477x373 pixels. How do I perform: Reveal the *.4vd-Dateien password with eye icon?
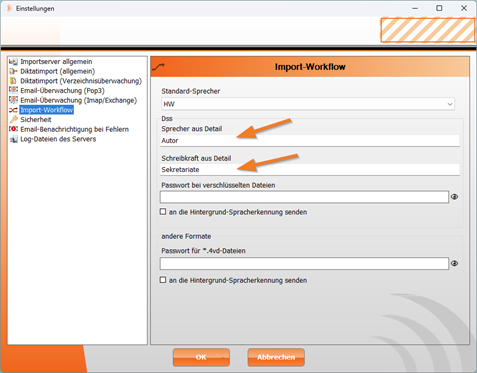pyautogui.click(x=454, y=263)
